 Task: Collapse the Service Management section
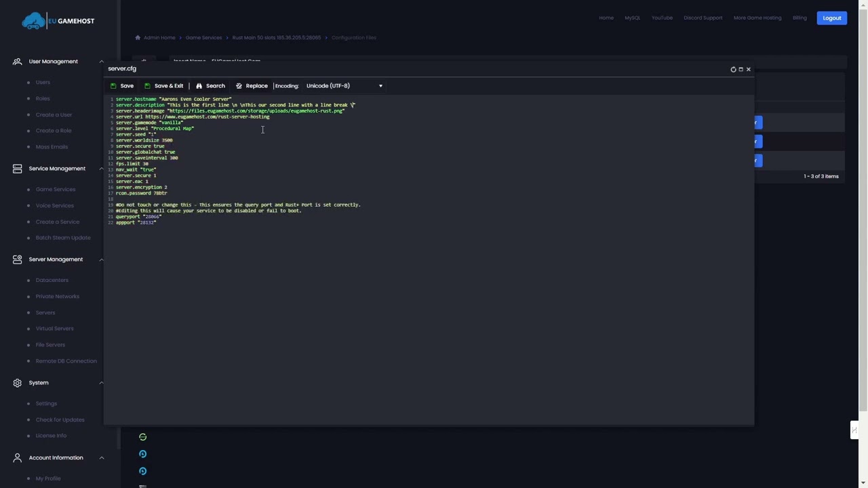(x=102, y=169)
